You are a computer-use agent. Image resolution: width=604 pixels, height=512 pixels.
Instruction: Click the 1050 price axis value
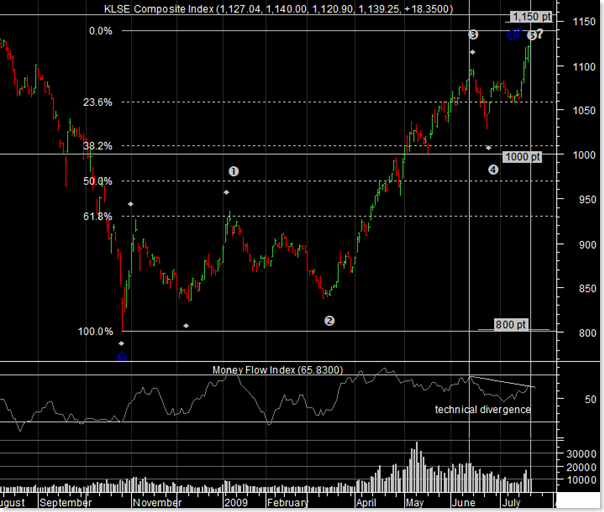(584, 111)
